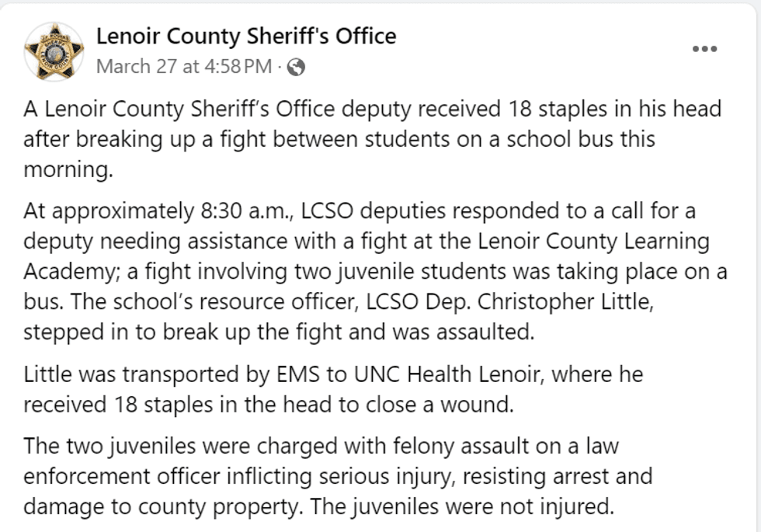Viewport: 761px width, 532px height.
Task: Open the Lenoir County Sheriff's Office page
Action: 245,35
